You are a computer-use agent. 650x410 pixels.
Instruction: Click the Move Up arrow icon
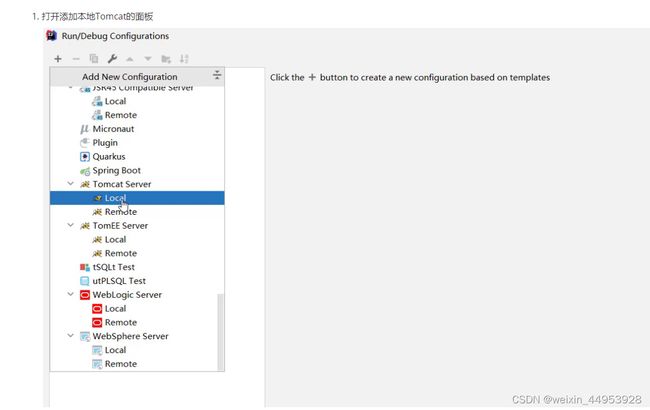click(x=130, y=59)
